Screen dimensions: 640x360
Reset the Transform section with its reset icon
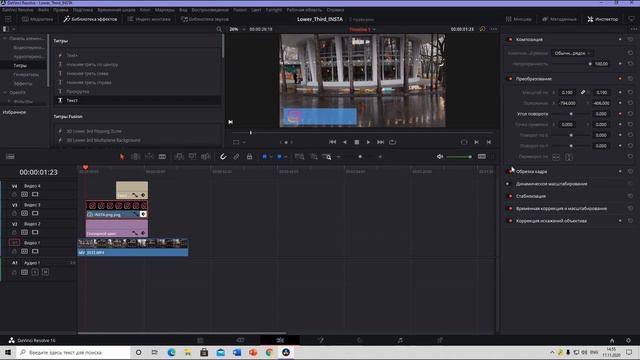point(630,79)
